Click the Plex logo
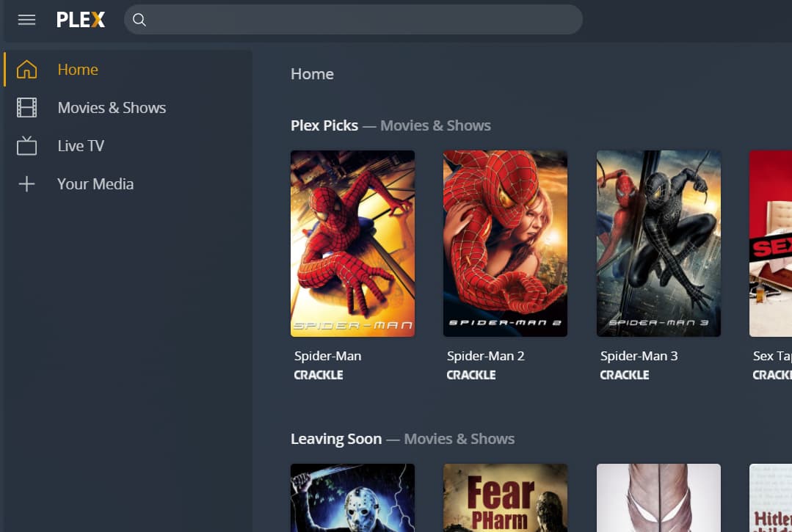 81,20
